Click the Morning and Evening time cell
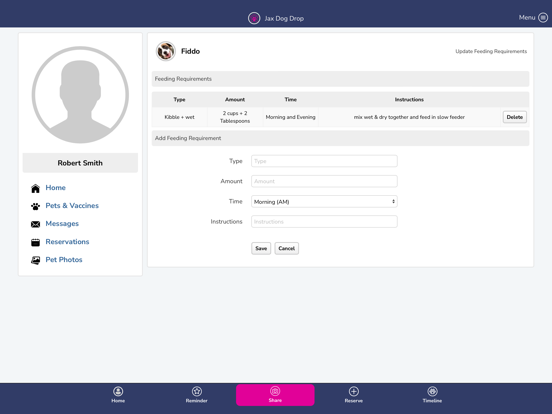Viewport: 552px width, 414px height. (x=290, y=117)
